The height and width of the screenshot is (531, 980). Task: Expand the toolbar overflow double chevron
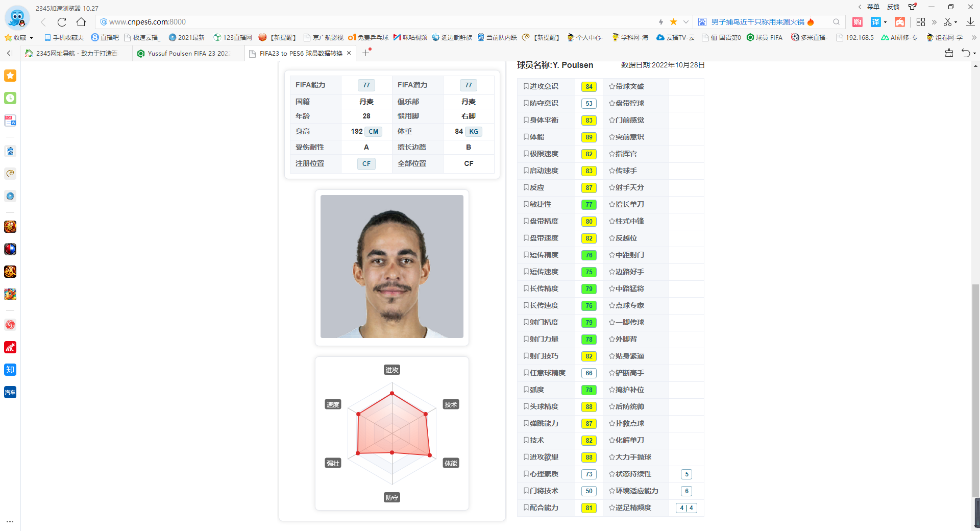pyautogui.click(x=934, y=22)
